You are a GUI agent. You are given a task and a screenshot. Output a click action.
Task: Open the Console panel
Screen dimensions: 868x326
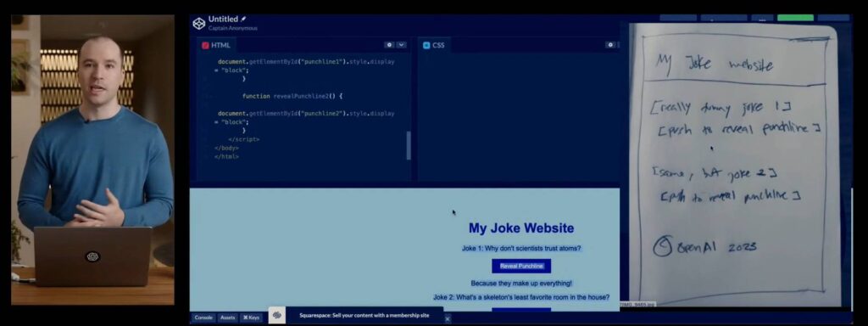coord(203,318)
